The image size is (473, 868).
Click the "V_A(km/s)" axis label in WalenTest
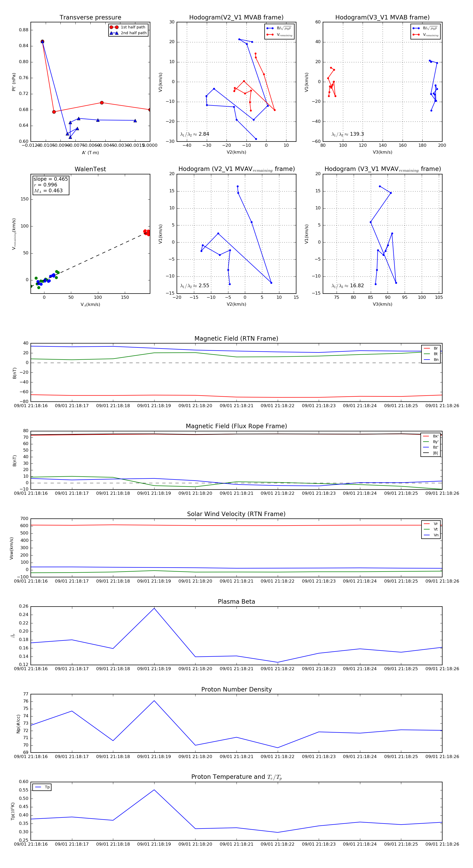click(90, 305)
